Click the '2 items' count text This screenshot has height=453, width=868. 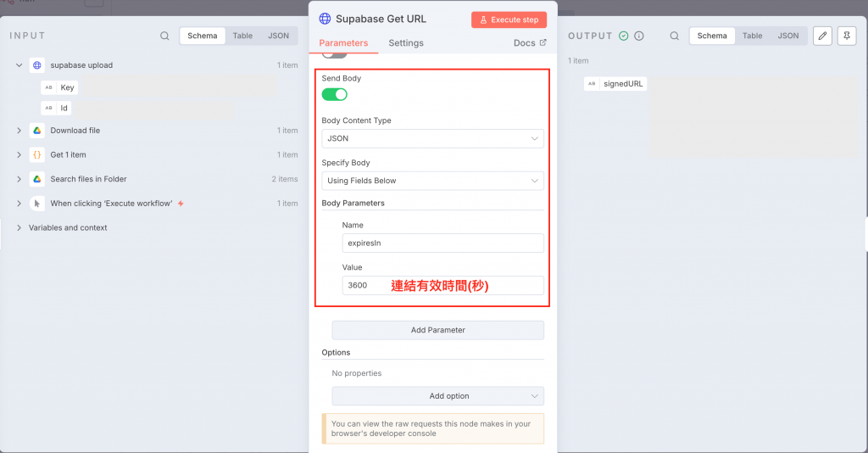point(285,180)
